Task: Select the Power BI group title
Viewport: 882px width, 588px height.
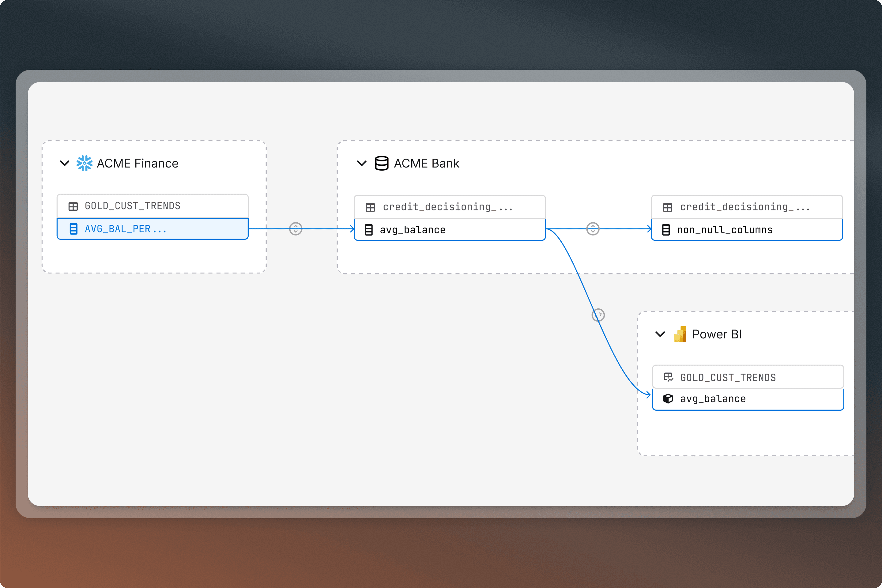Action: coord(717,334)
